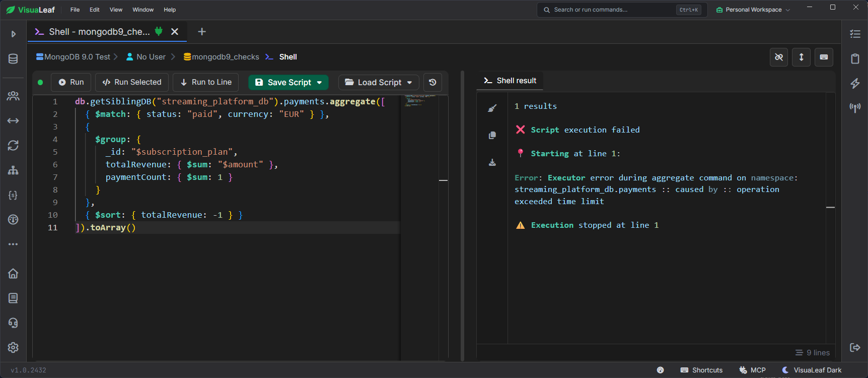Open the broadcast antenna icon in right sidebar

(x=855, y=108)
